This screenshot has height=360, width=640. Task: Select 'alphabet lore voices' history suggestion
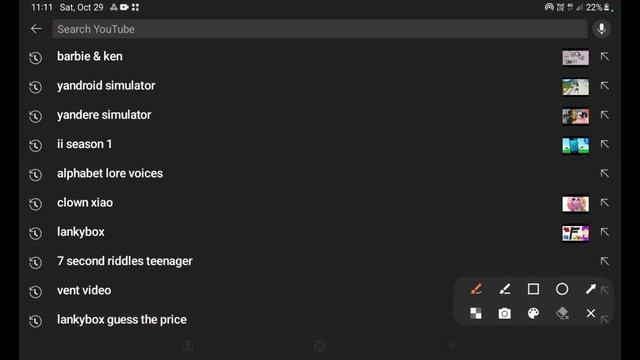tap(110, 173)
